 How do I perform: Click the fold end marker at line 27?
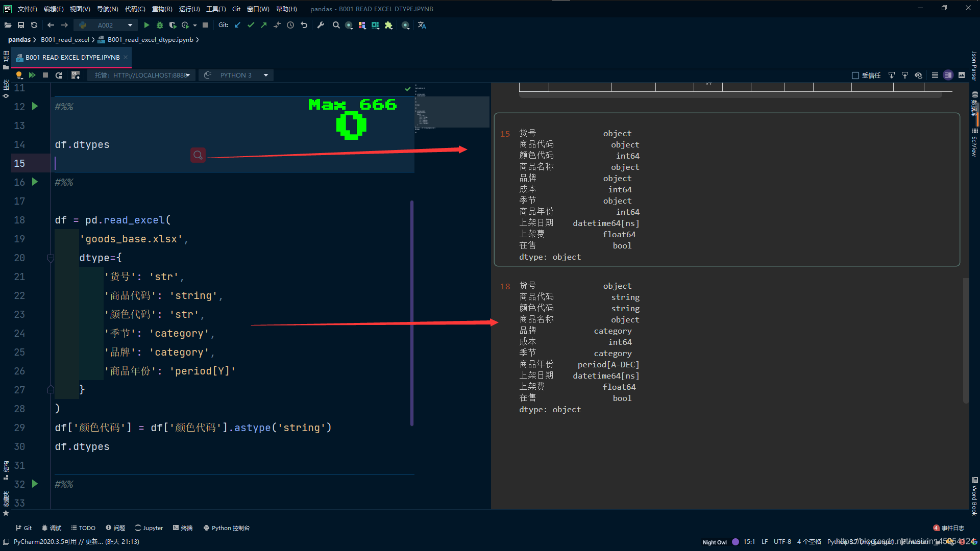(x=51, y=390)
